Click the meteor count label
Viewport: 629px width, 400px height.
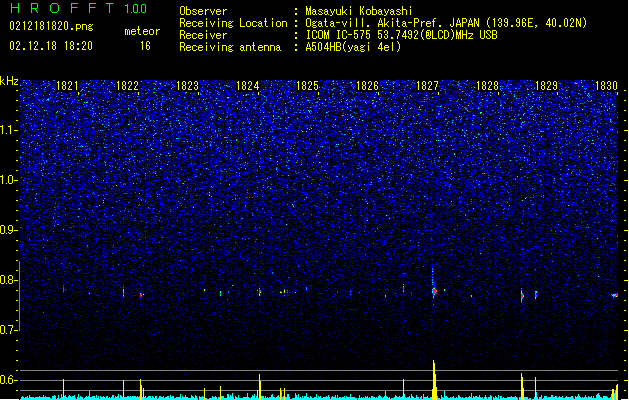click(142, 31)
